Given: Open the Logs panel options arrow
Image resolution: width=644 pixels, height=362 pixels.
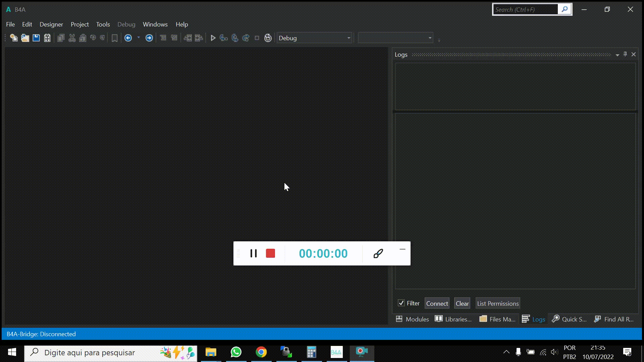Looking at the screenshot, I should [x=617, y=55].
